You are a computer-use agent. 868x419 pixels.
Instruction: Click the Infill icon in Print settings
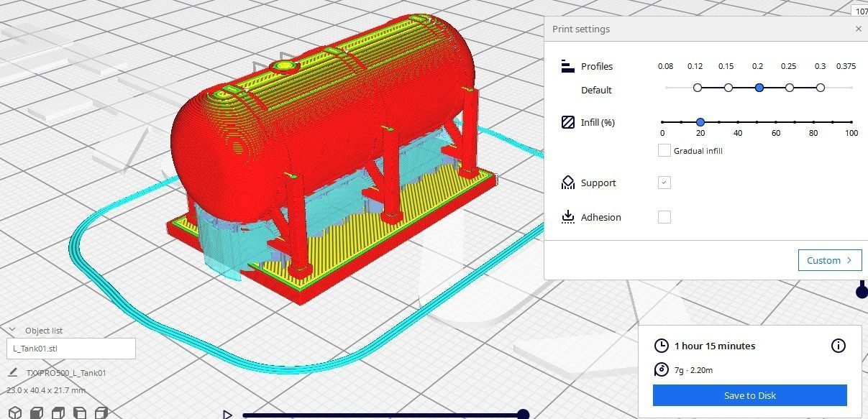(x=567, y=122)
